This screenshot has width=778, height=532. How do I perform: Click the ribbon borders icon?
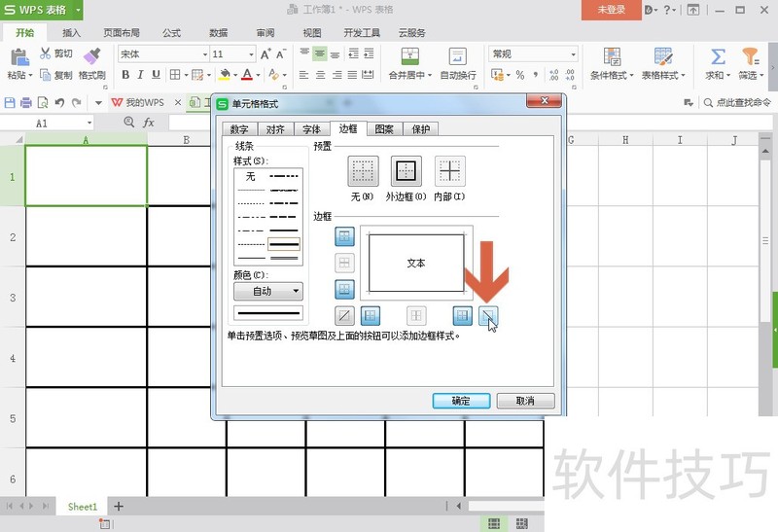click(x=175, y=75)
